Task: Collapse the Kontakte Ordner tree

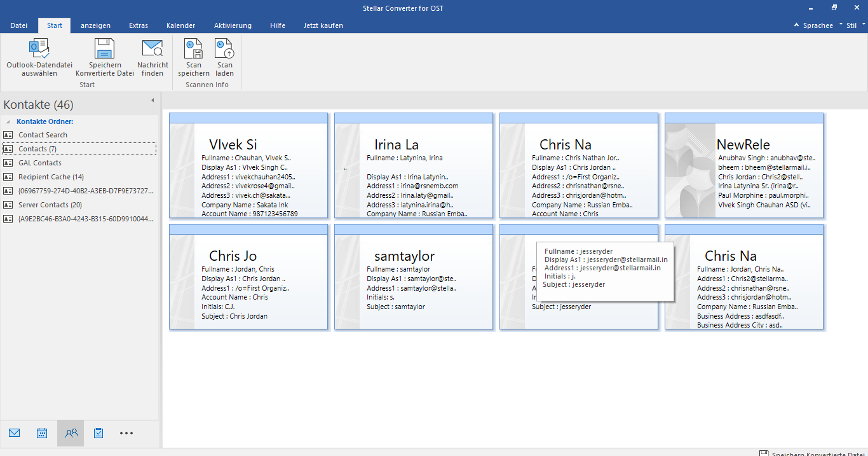Action: coord(8,121)
